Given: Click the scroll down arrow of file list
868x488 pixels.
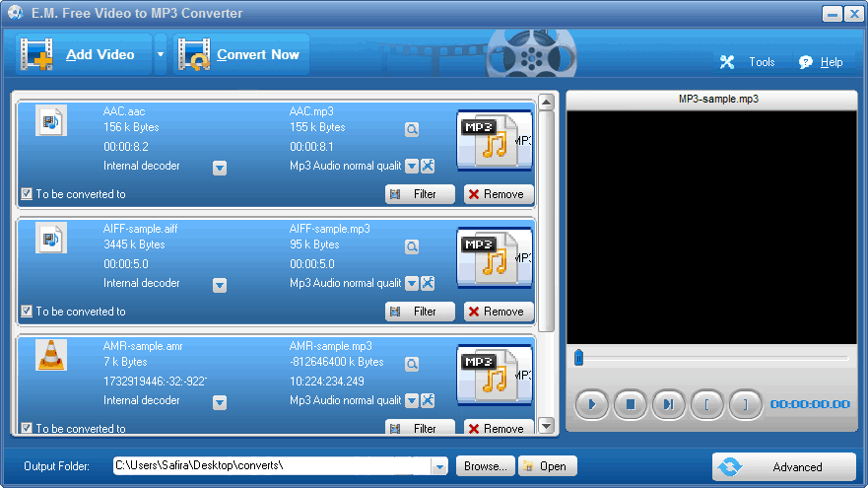Looking at the screenshot, I should coord(547,426).
